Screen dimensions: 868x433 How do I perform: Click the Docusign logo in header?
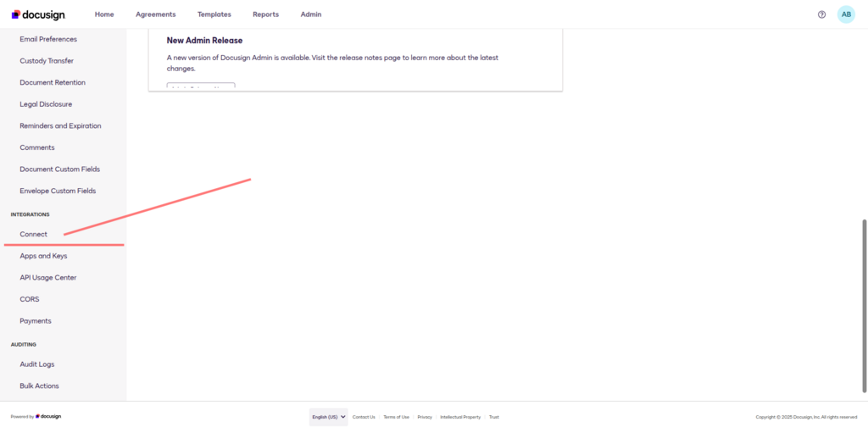click(x=38, y=14)
